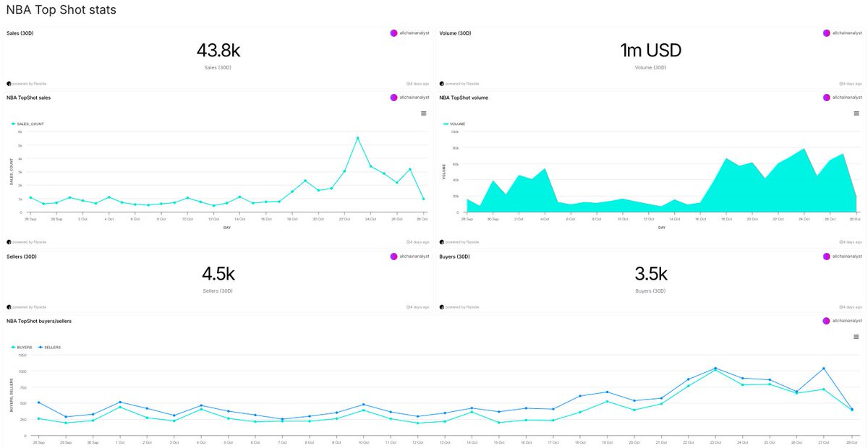Click the flipside logo in the Sales (30D) card
Image resolution: width=868 pixels, height=448 pixels.
(x=9, y=84)
